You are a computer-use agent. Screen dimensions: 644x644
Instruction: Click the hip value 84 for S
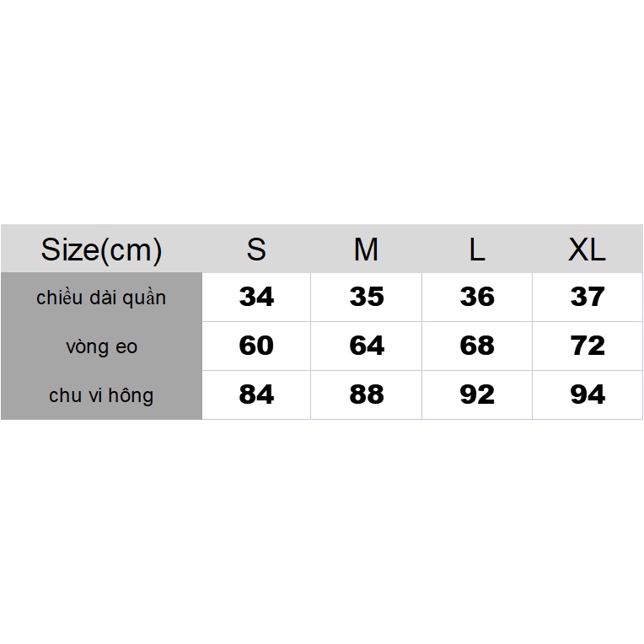(256, 394)
